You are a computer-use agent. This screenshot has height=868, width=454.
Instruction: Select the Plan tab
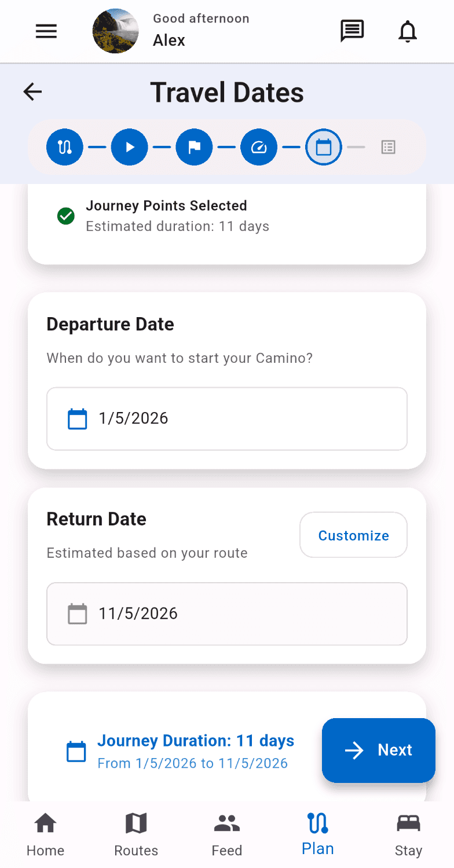tap(318, 834)
